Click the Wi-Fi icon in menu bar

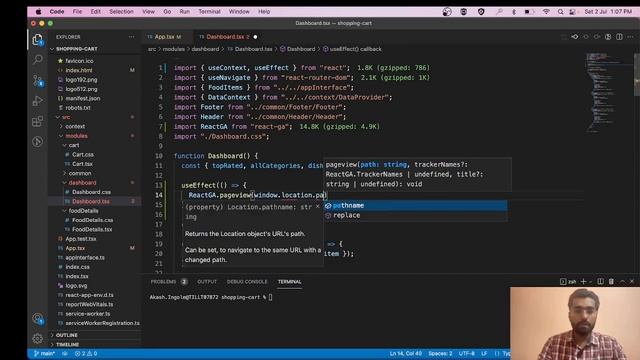click(x=546, y=12)
